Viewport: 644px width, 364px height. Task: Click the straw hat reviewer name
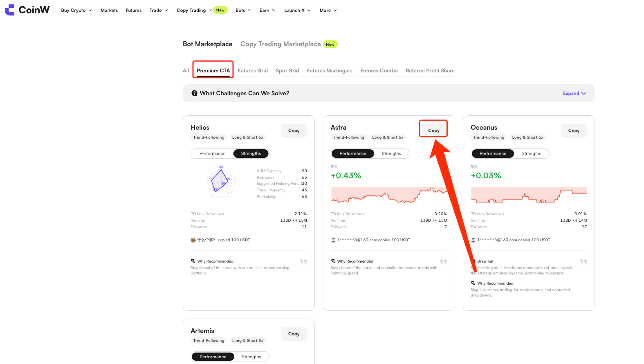(485, 261)
